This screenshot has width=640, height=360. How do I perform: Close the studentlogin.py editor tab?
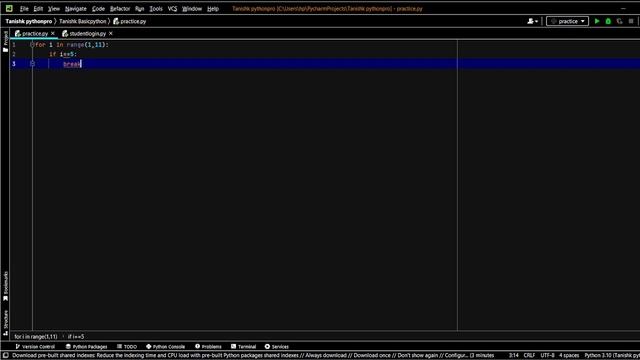[x=111, y=33]
